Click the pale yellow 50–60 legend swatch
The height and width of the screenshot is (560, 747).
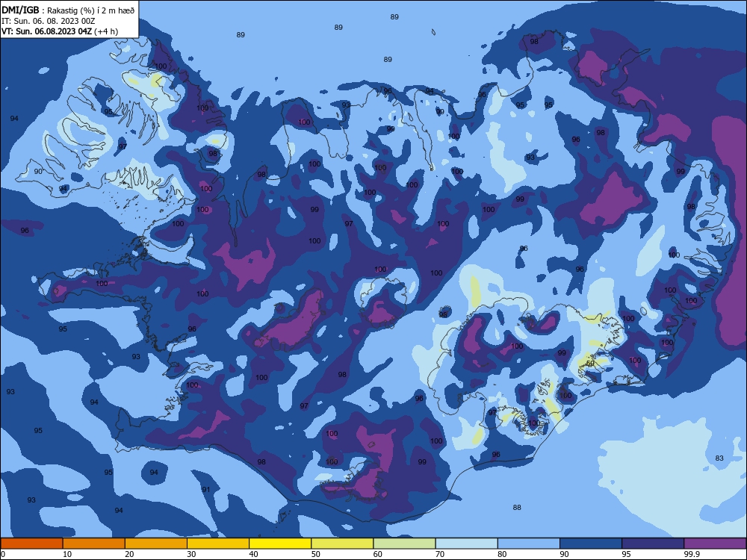pos(342,544)
